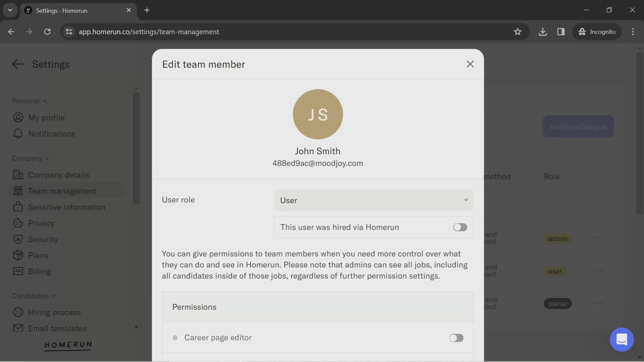Collapse the Personal section
Viewport: 644px width, 362px height.
click(x=30, y=101)
